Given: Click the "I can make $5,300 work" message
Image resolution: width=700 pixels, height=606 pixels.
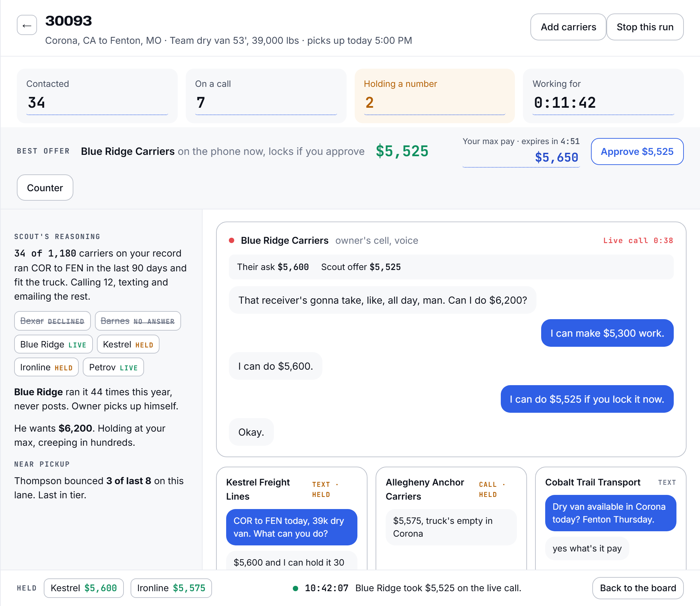Looking at the screenshot, I should pyautogui.click(x=607, y=333).
